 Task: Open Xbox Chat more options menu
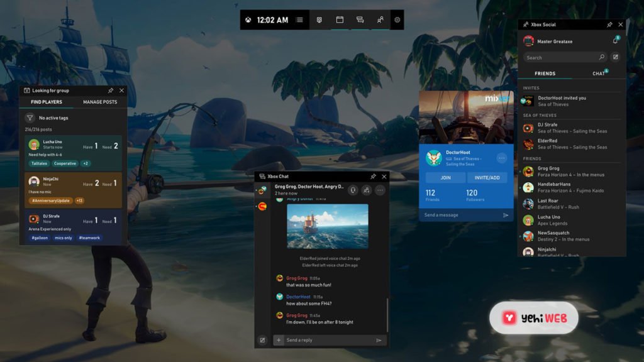(380, 190)
